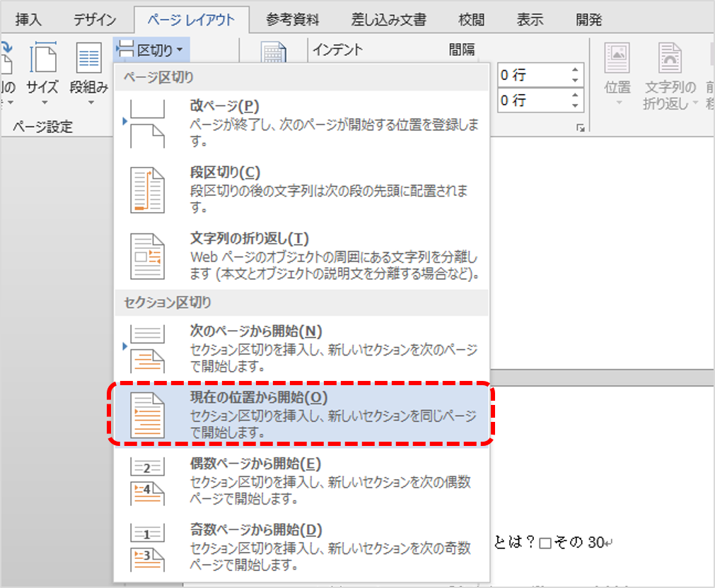The height and width of the screenshot is (588, 715).
Task: Click the lower 0 行 spacing field
Action: point(532,100)
